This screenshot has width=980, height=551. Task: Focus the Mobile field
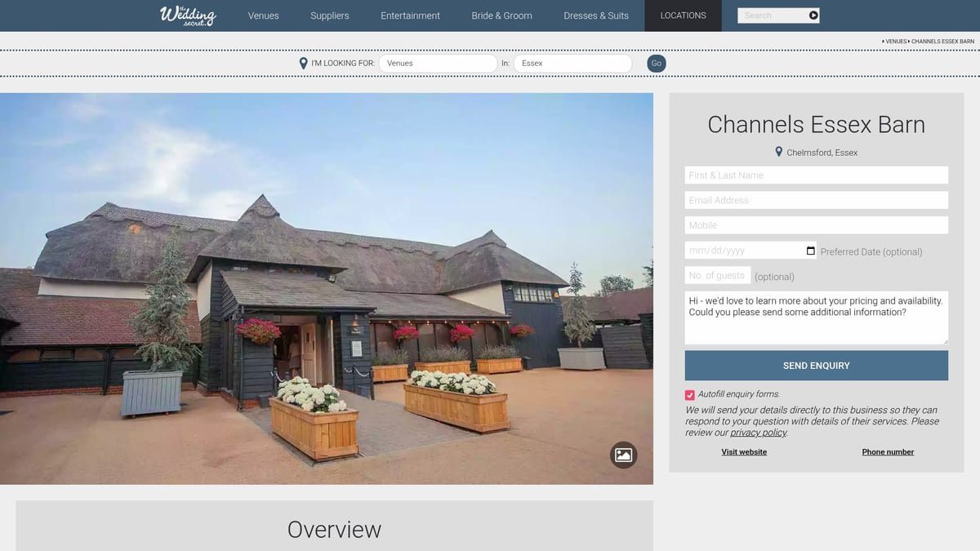(817, 225)
